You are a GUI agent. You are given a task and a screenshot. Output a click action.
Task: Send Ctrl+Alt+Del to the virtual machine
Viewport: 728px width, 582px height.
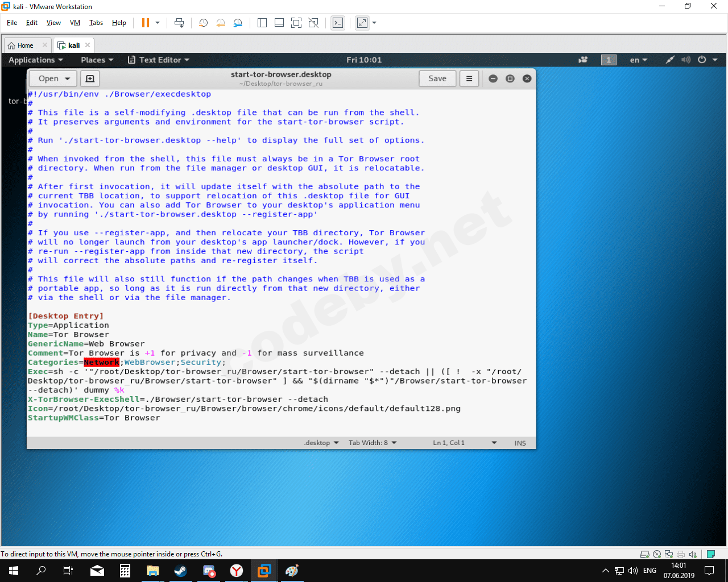click(x=179, y=23)
